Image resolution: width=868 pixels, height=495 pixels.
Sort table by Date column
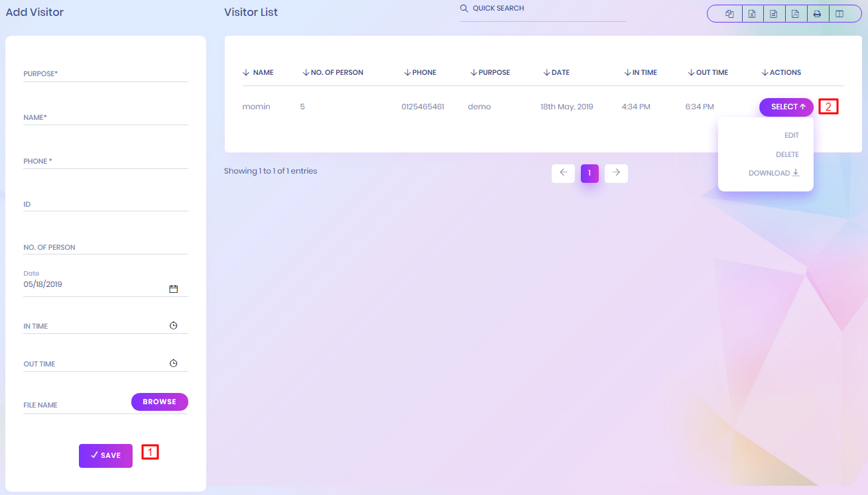tap(556, 72)
